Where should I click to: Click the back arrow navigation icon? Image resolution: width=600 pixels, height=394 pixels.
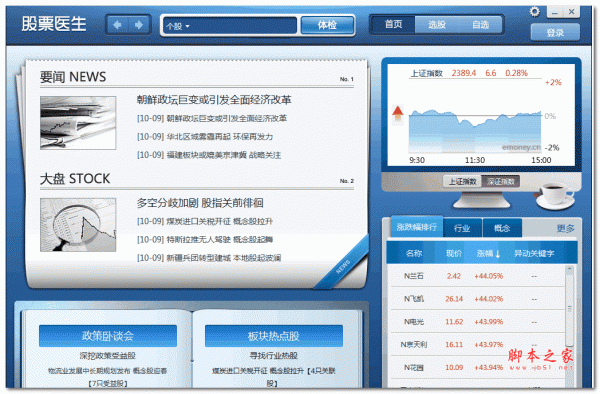117,25
